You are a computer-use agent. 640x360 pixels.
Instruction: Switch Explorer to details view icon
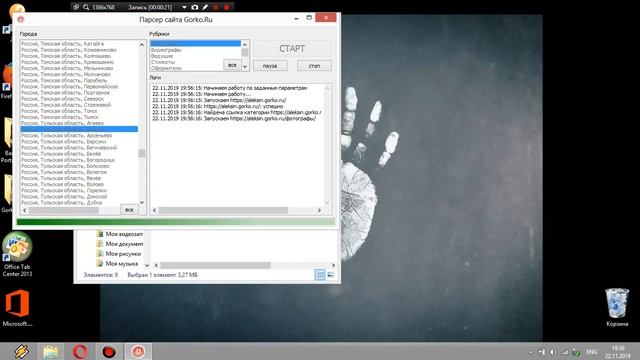[320, 275]
